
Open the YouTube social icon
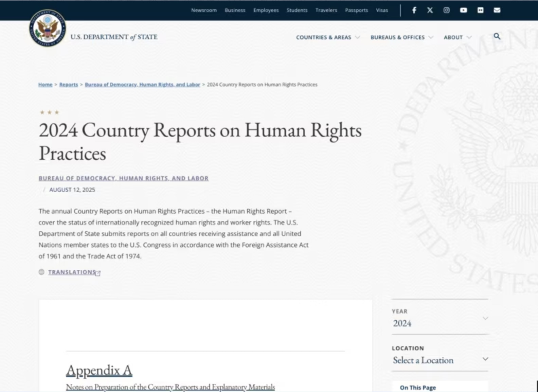pyautogui.click(x=463, y=10)
